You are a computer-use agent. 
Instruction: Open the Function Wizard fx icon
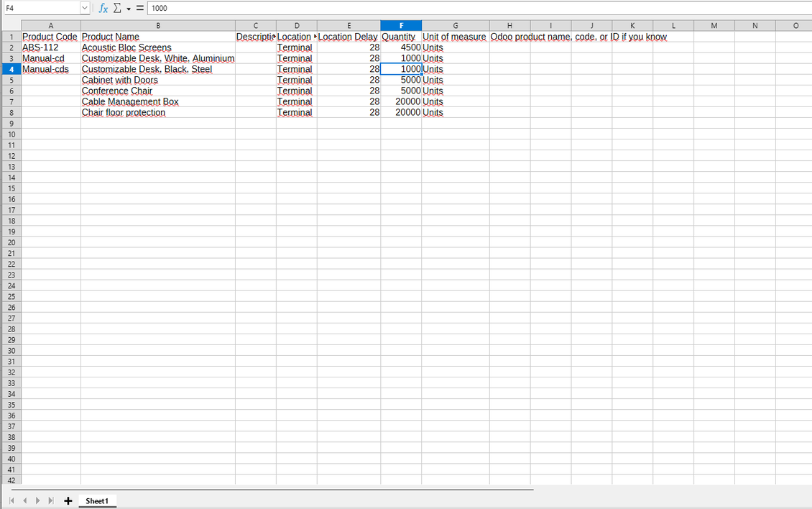[x=103, y=9]
